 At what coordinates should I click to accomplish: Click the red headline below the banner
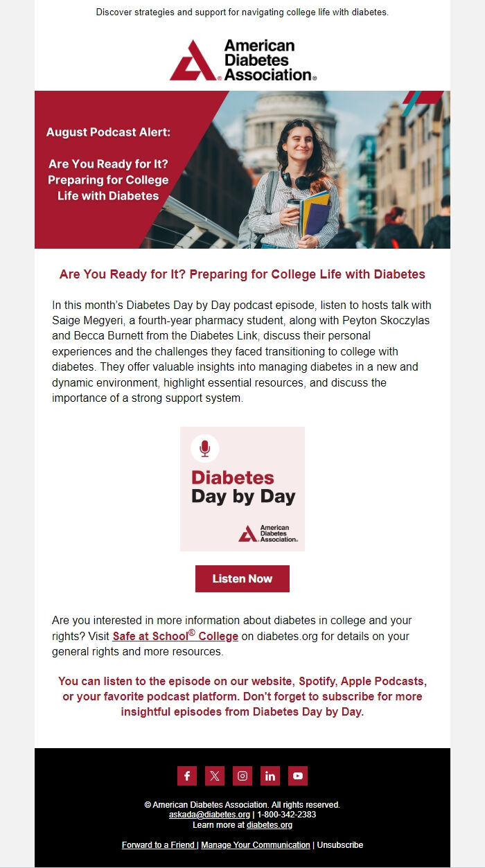coord(242,274)
